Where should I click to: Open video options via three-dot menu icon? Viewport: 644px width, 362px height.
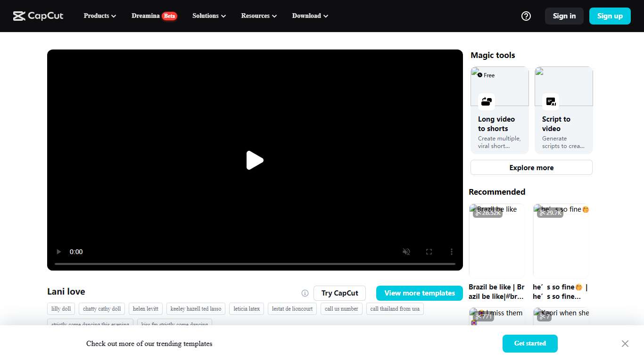(x=451, y=252)
